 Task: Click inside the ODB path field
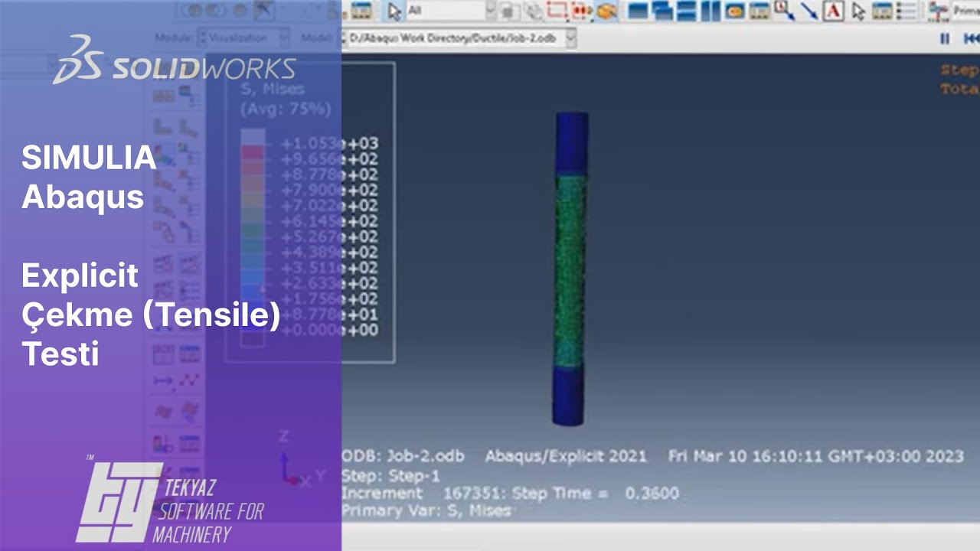tap(452, 37)
